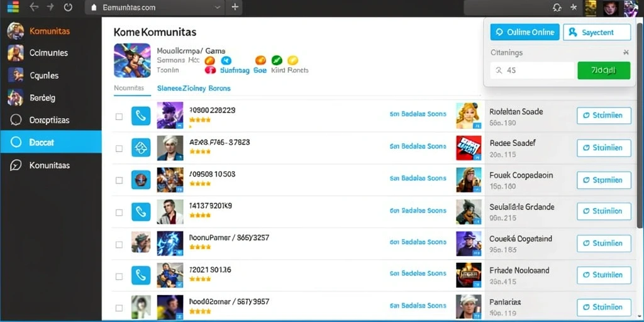This screenshot has height=322, width=644.
Task: Open the Komunitas sidebar item
Action: coord(51,31)
